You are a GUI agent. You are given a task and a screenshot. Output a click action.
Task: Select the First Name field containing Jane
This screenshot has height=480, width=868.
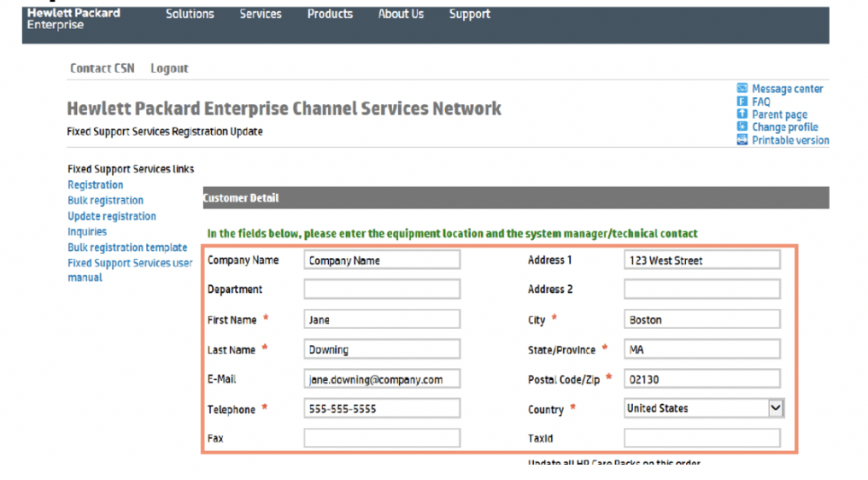[x=382, y=319]
